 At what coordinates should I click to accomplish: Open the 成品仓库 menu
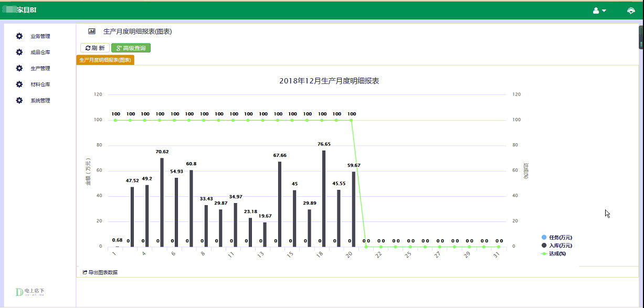40,52
